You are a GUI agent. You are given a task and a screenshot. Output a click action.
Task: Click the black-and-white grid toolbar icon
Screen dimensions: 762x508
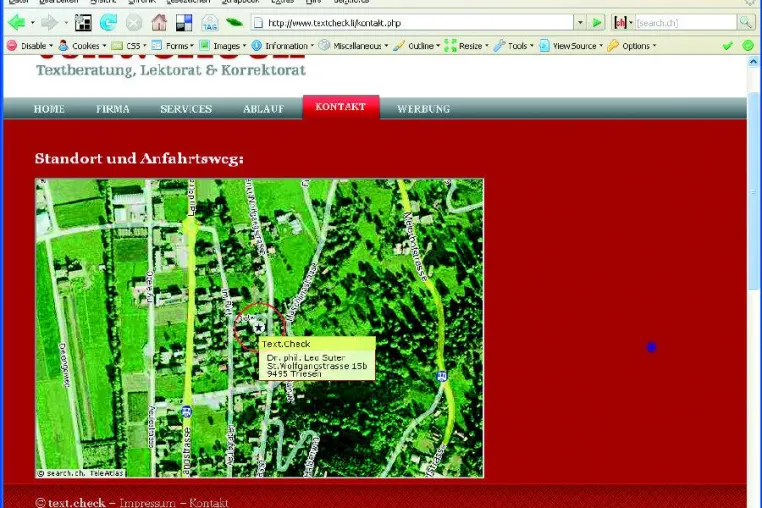83,22
